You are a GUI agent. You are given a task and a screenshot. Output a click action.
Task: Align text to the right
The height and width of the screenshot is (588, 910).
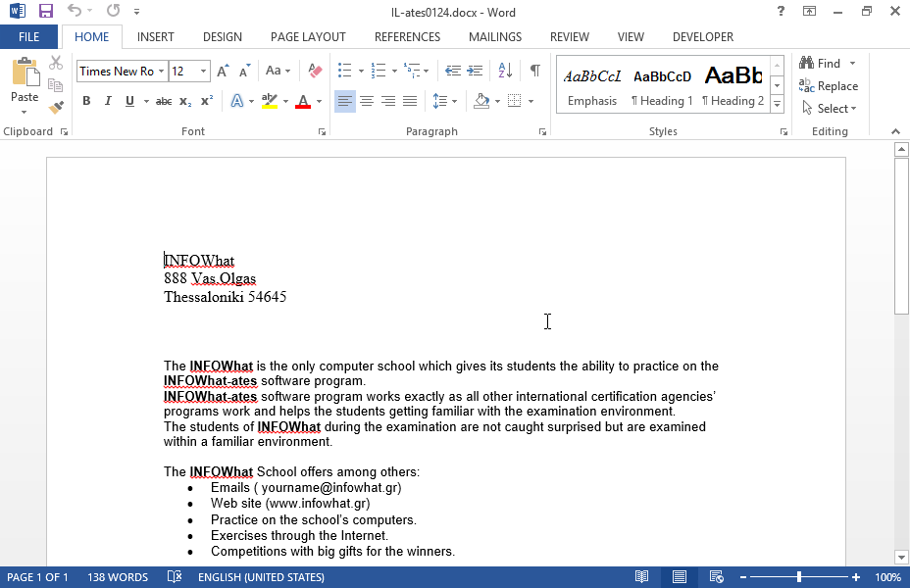click(388, 102)
